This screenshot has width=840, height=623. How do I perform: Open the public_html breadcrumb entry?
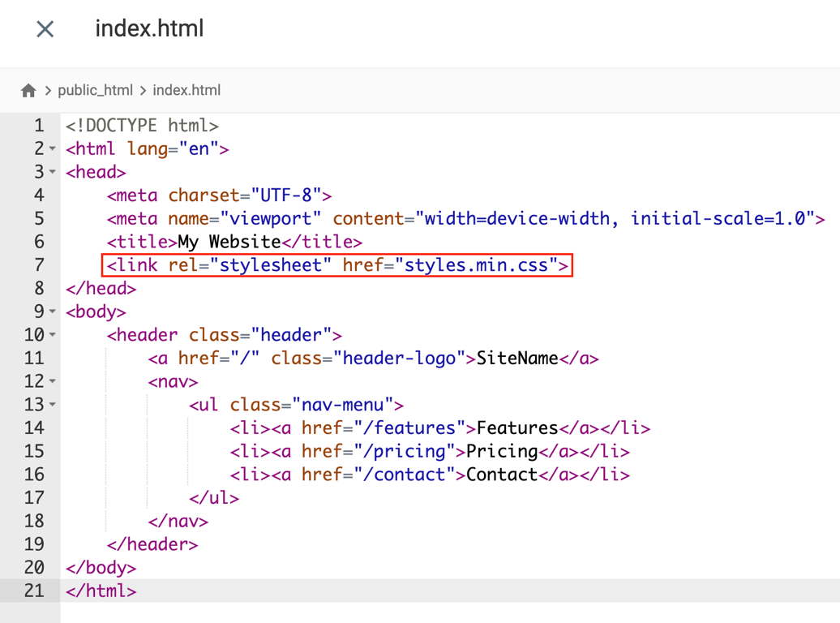[96, 90]
